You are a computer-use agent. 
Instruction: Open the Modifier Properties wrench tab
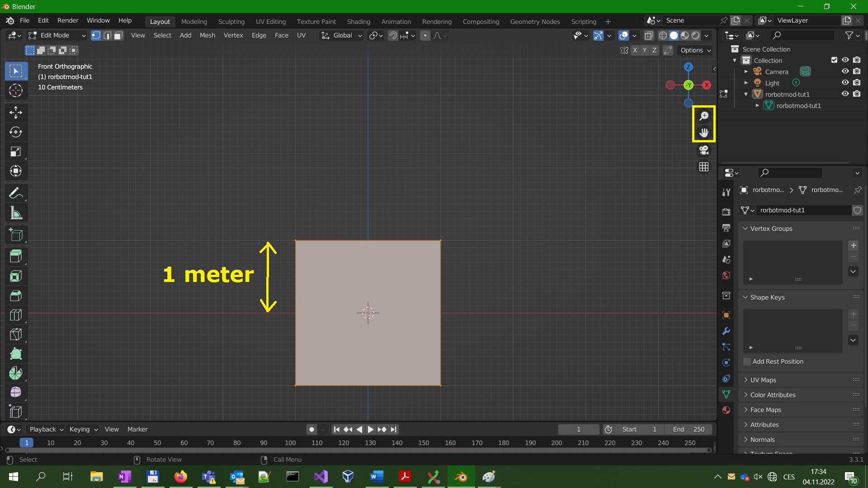(726, 331)
